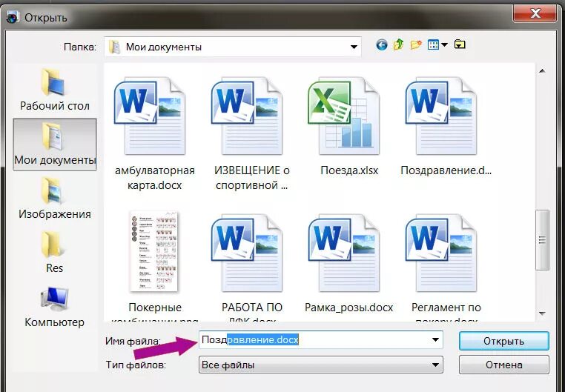This screenshot has height=392, width=565.
Task: Select Мои документы in the places bar
Action: point(55,144)
